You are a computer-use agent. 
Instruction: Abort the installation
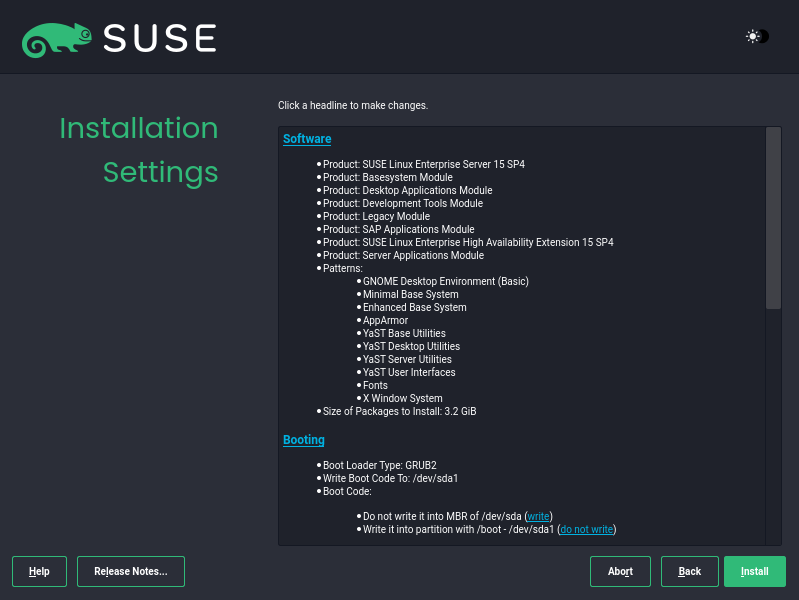click(620, 571)
